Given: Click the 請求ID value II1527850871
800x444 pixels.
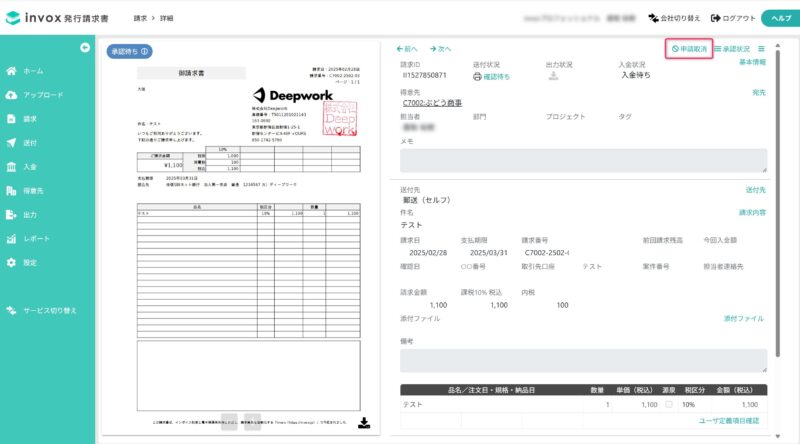Looking at the screenshot, I should point(424,76).
